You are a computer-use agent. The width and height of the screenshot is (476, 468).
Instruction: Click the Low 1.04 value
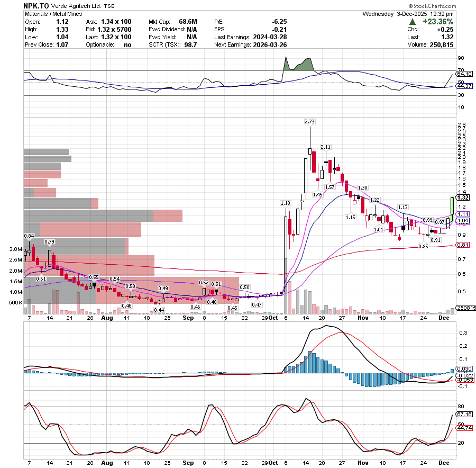[62, 37]
